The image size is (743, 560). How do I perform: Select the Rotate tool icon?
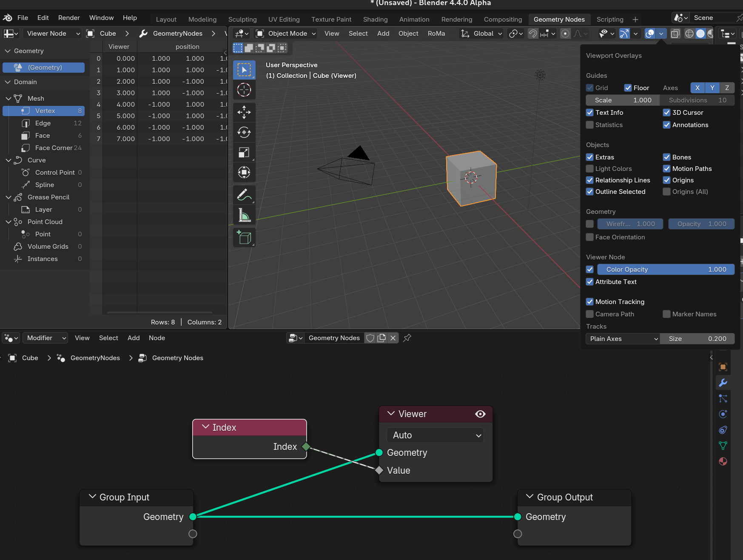tap(244, 133)
